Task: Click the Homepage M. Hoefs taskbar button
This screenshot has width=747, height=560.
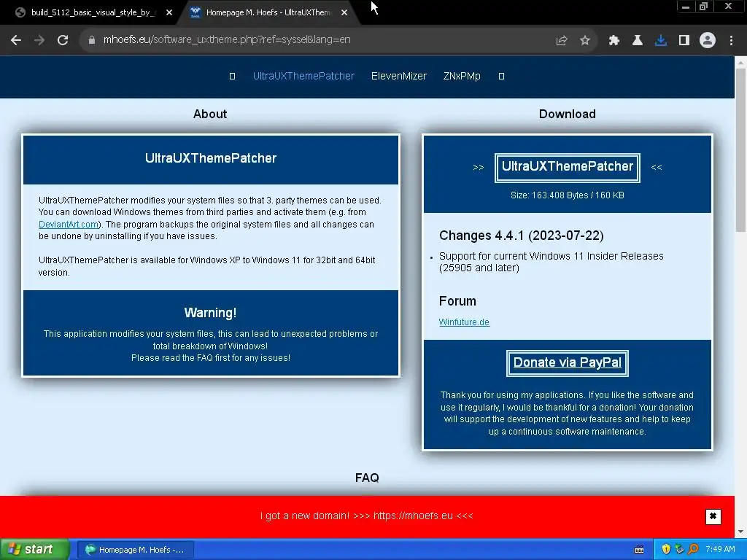Action: point(135,550)
